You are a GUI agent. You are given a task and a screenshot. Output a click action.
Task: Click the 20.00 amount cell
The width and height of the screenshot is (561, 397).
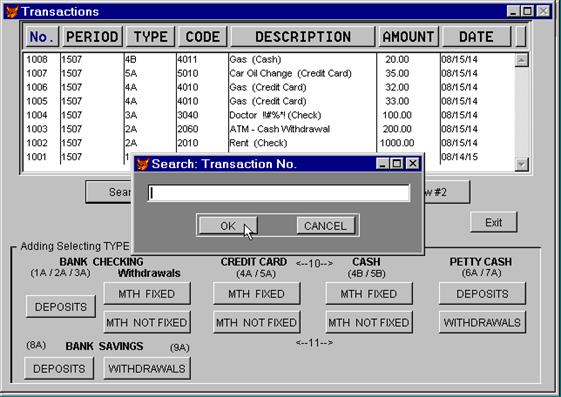397,59
